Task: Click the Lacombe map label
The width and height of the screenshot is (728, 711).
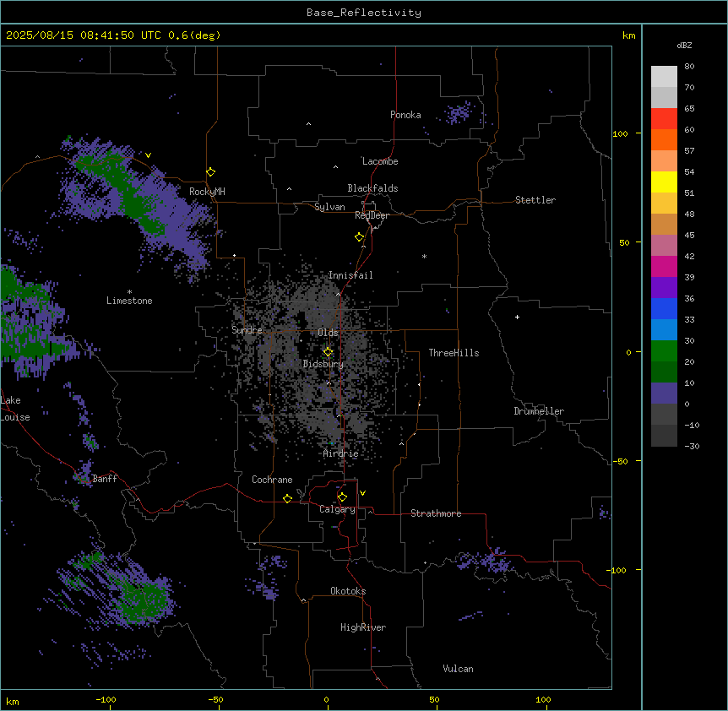Action: (380, 161)
